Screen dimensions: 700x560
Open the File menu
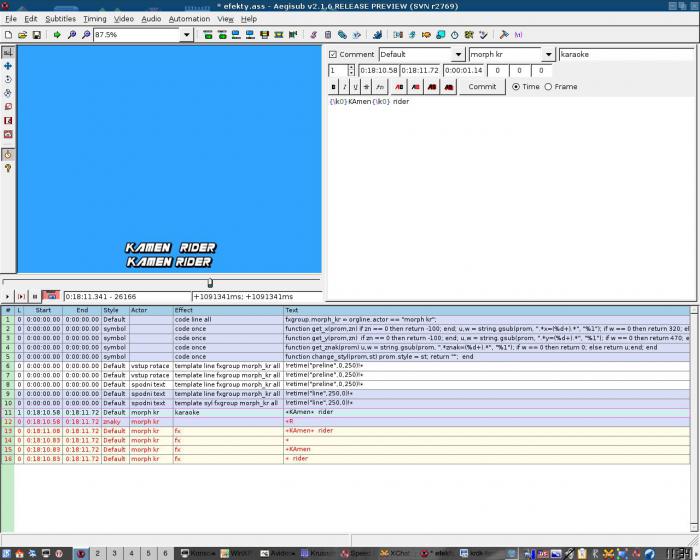pos(11,19)
